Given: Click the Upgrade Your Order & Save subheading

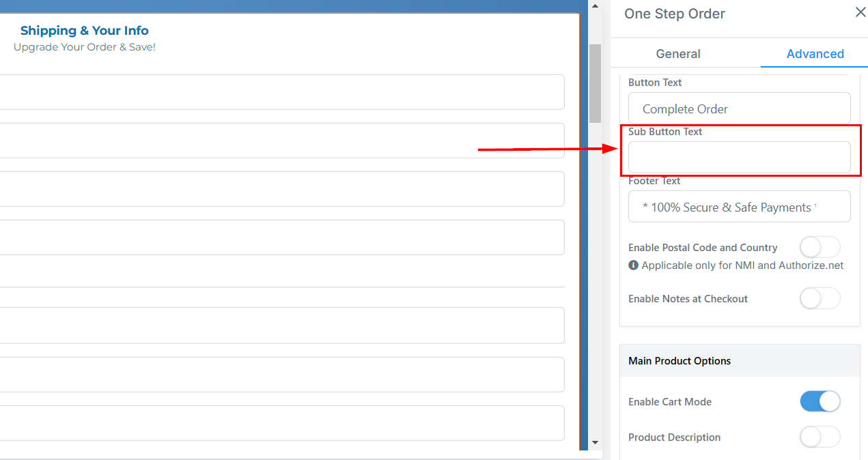Looking at the screenshot, I should pos(84,47).
